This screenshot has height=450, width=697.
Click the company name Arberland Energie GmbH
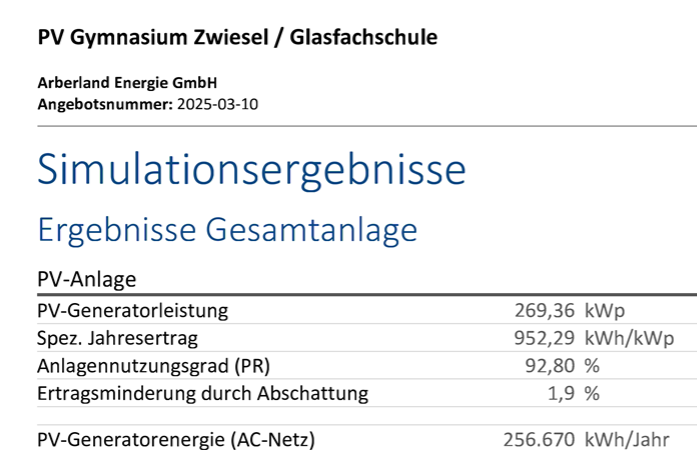coord(127,84)
